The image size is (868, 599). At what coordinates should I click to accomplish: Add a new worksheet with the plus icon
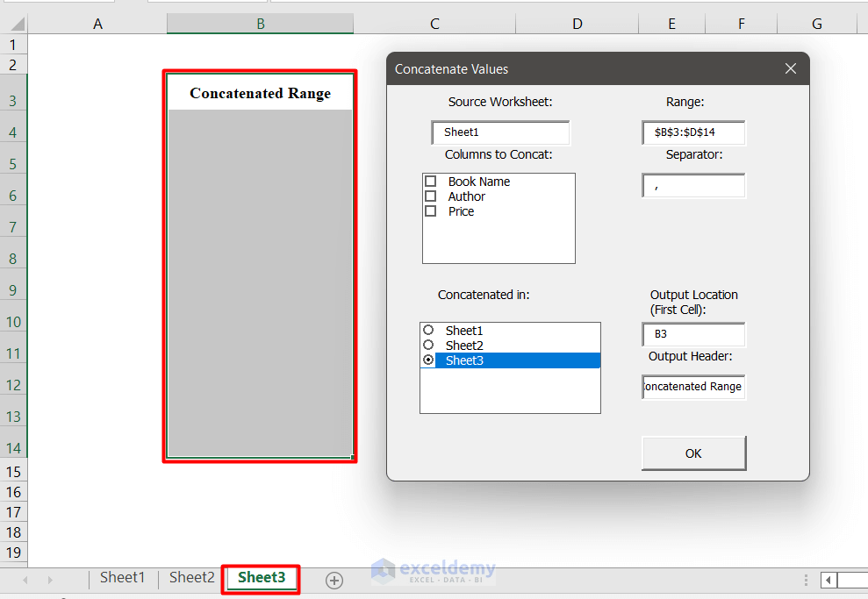(x=334, y=579)
